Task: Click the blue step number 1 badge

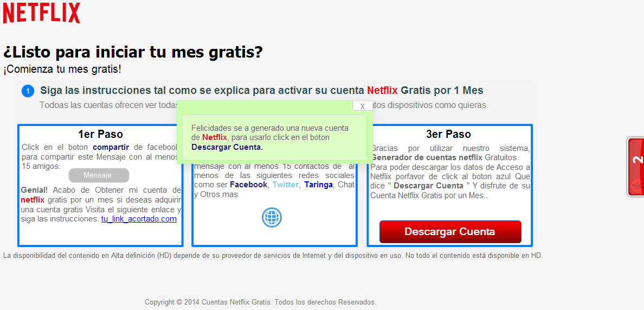Action: [x=28, y=91]
